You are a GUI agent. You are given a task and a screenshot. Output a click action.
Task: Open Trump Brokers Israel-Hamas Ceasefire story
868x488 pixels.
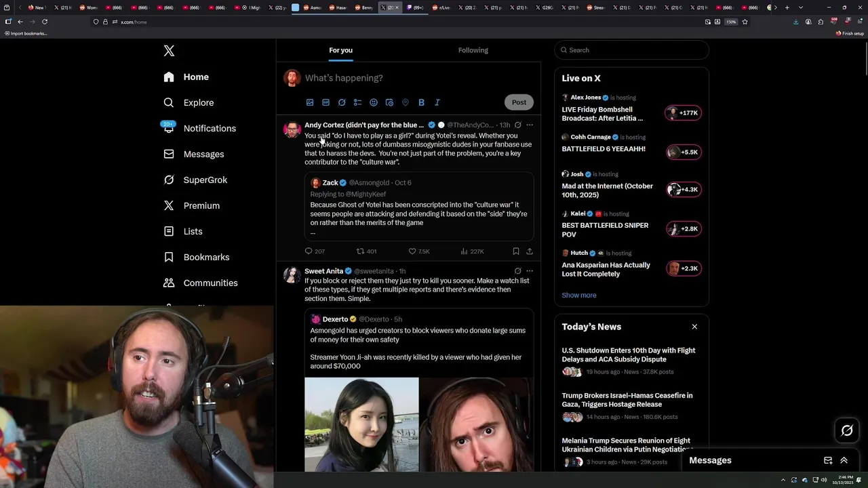point(631,407)
